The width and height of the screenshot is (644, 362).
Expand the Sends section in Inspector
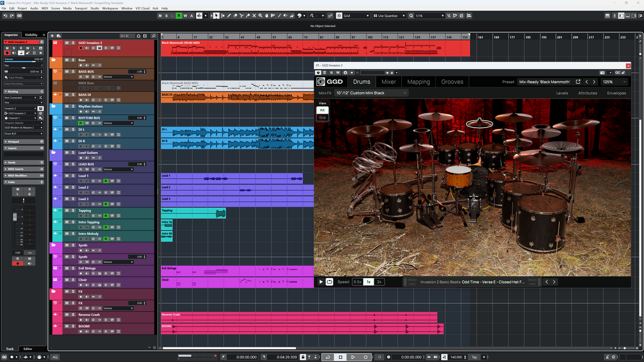point(24,162)
